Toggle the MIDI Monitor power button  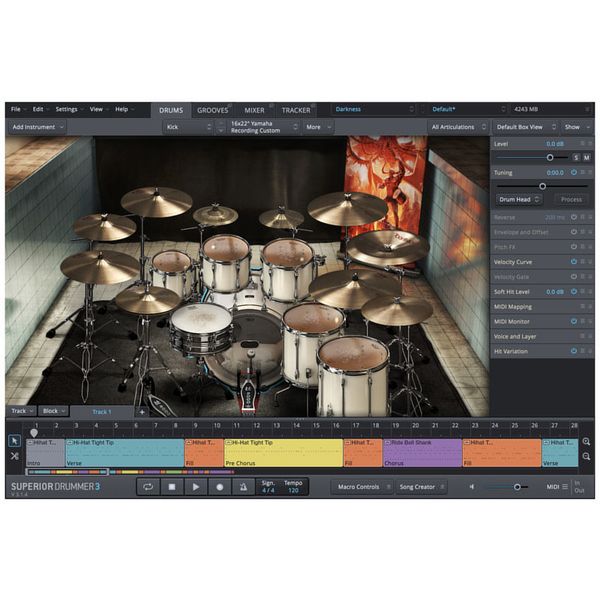pyautogui.click(x=574, y=321)
